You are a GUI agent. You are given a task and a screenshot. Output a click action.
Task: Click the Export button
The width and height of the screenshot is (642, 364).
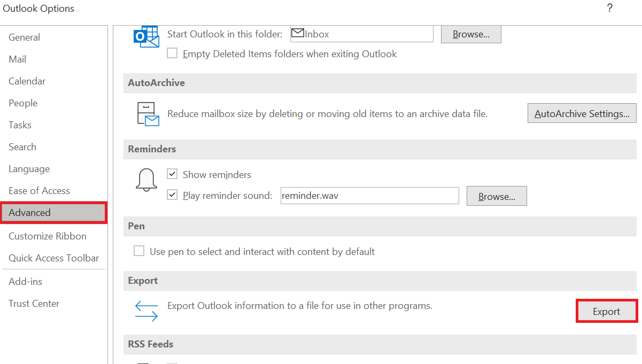point(607,312)
